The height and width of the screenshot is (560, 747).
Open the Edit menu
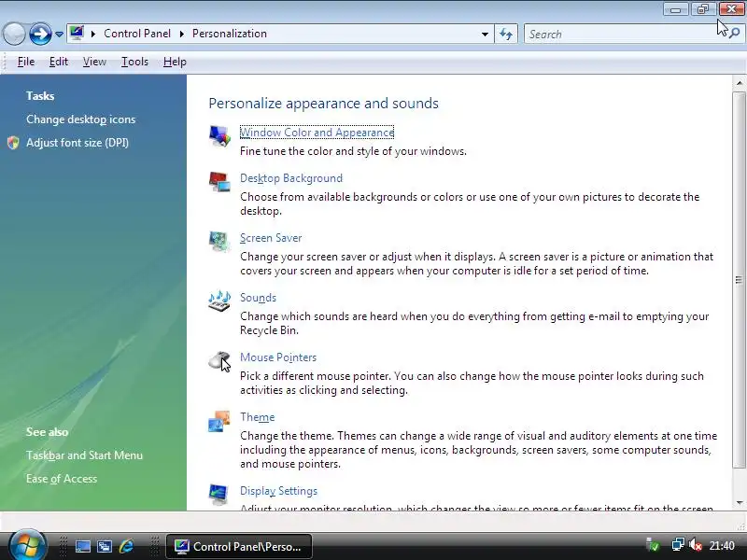click(x=59, y=62)
